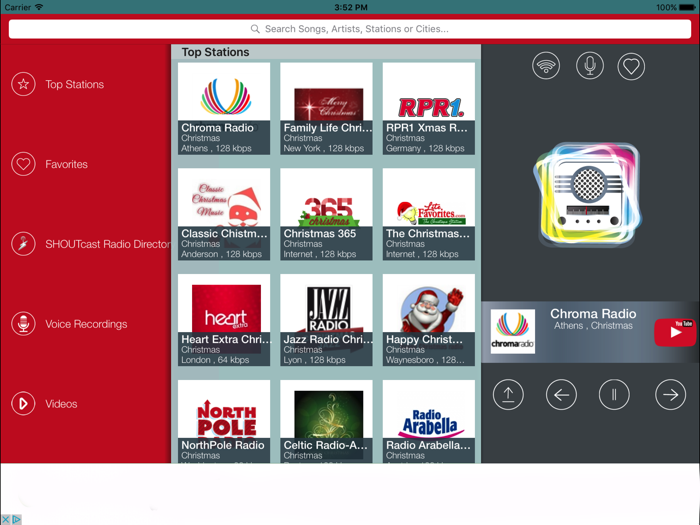
Task: Click 'Anderson , 128 kbps' text
Action: (221, 254)
